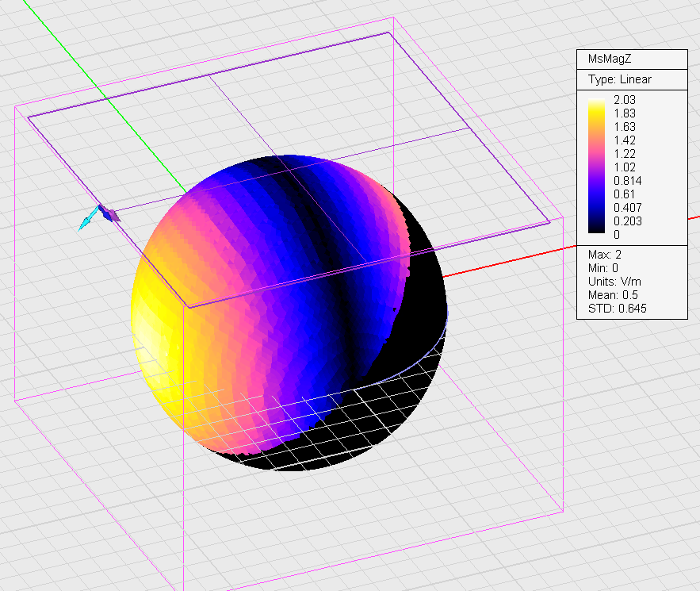Select the MsMagZ legend title
The width and height of the screenshot is (700, 591).
click(609, 59)
